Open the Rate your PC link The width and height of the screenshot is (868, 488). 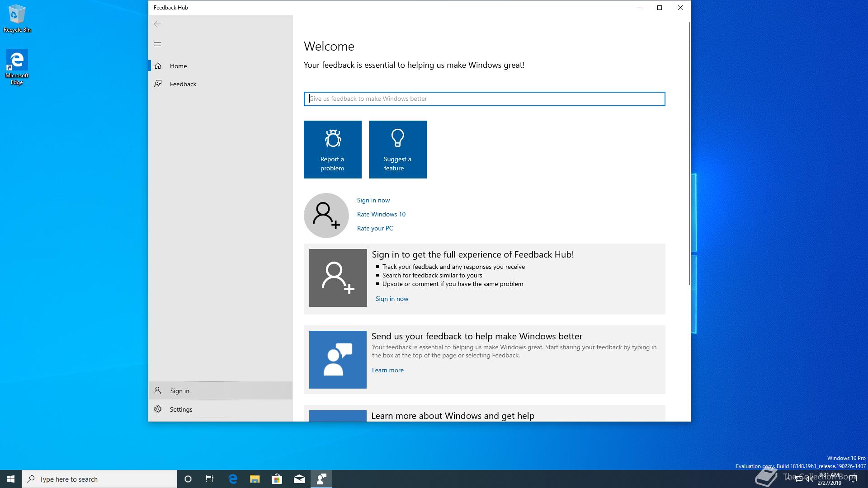tap(375, 228)
